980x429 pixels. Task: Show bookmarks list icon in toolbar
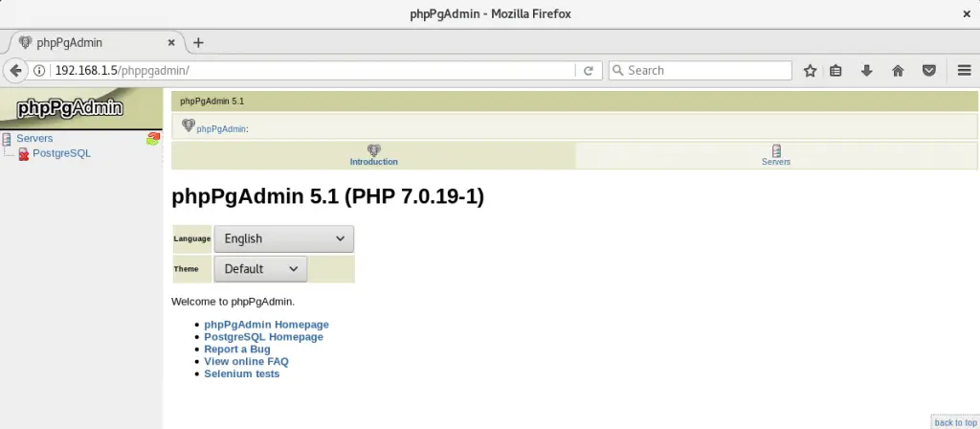(x=835, y=71)
